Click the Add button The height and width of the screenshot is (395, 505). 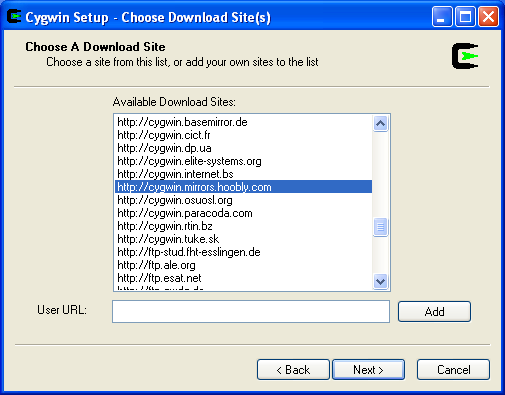point(434,312)
